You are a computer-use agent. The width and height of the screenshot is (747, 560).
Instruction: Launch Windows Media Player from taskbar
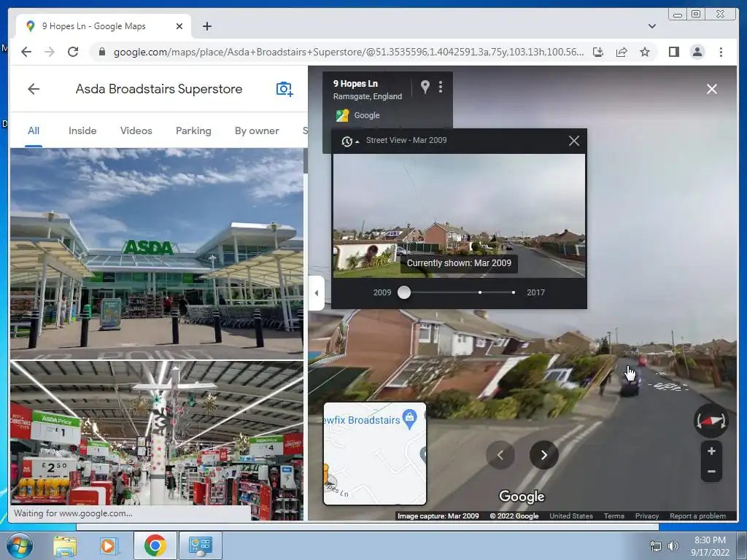108,545
